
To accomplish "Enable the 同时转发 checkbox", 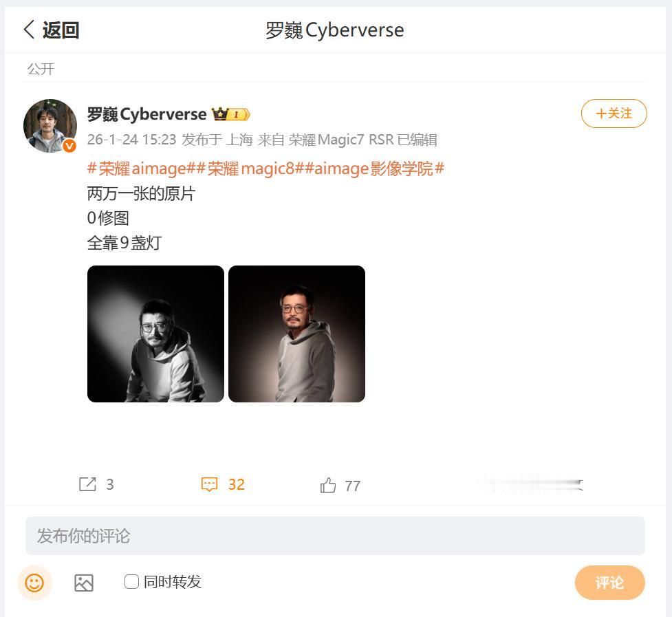I will [x=131, y=581].
